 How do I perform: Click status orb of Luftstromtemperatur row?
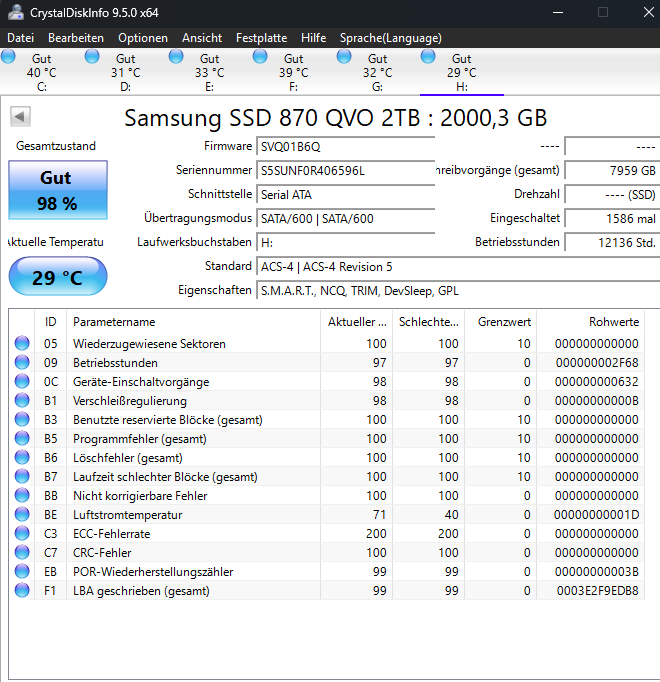[22, 514]
